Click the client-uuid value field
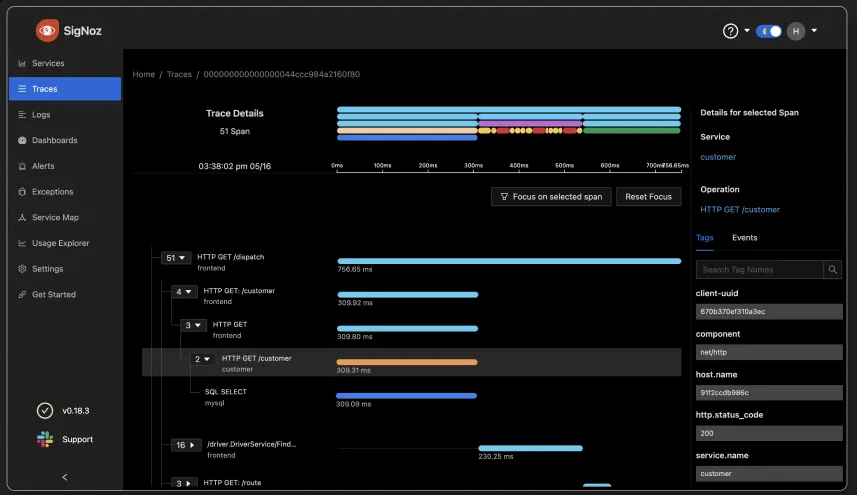Image resolution: width=857 pixels, height=495 pixels. [769, 311]
